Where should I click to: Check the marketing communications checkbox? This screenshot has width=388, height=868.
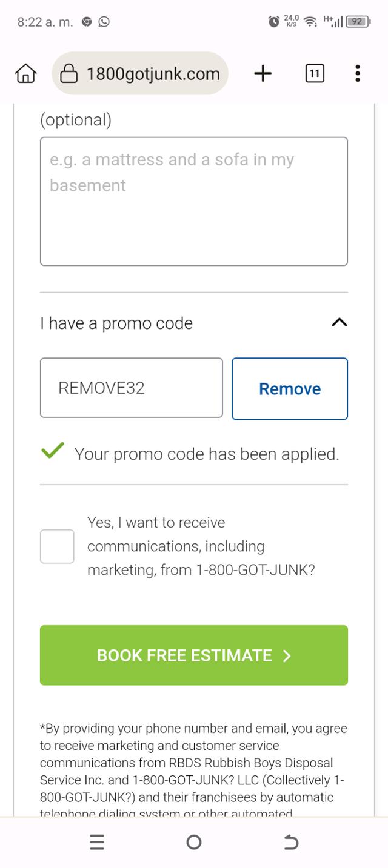coord(57,546)
